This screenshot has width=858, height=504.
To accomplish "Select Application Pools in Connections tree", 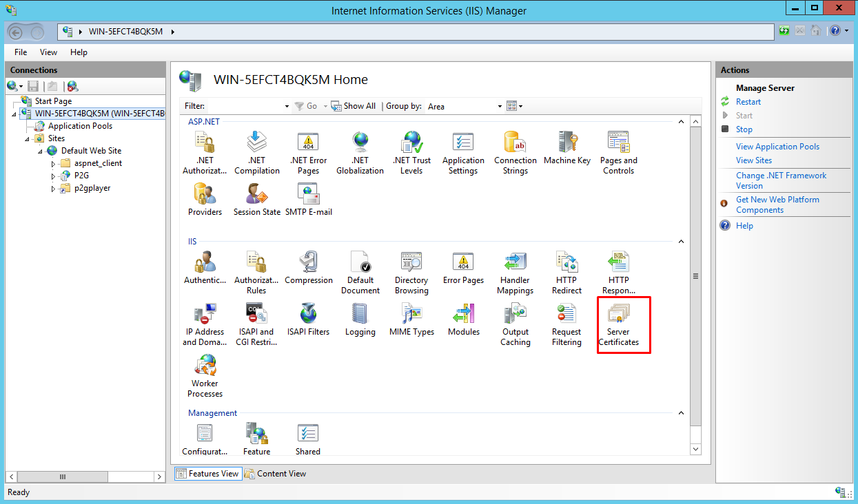I will [80, 126].
